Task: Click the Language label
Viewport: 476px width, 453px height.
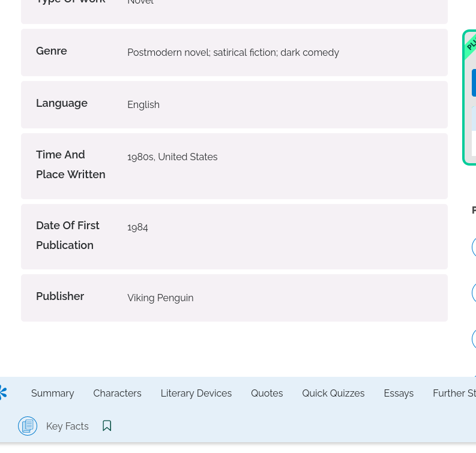Action: [62, 103]
